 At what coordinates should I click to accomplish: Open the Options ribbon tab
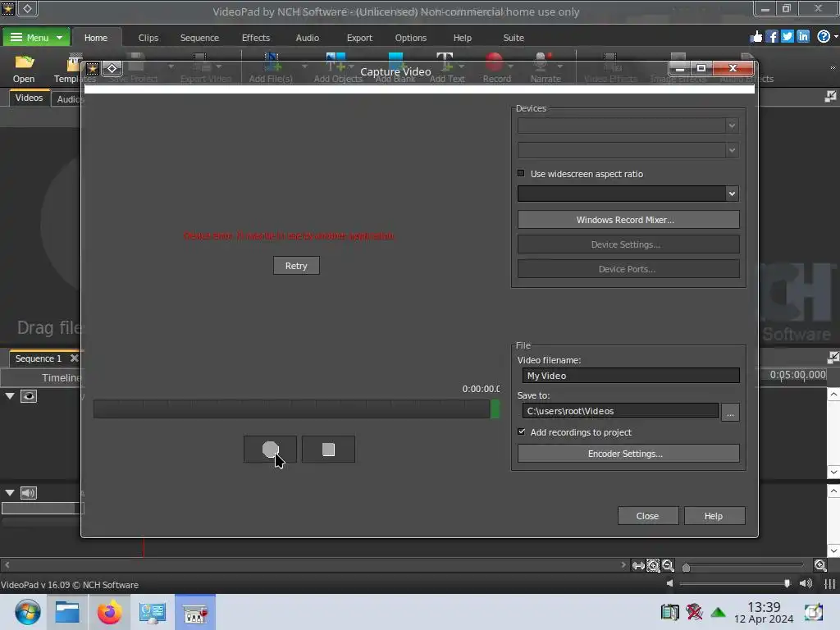(x=411, y=38)
